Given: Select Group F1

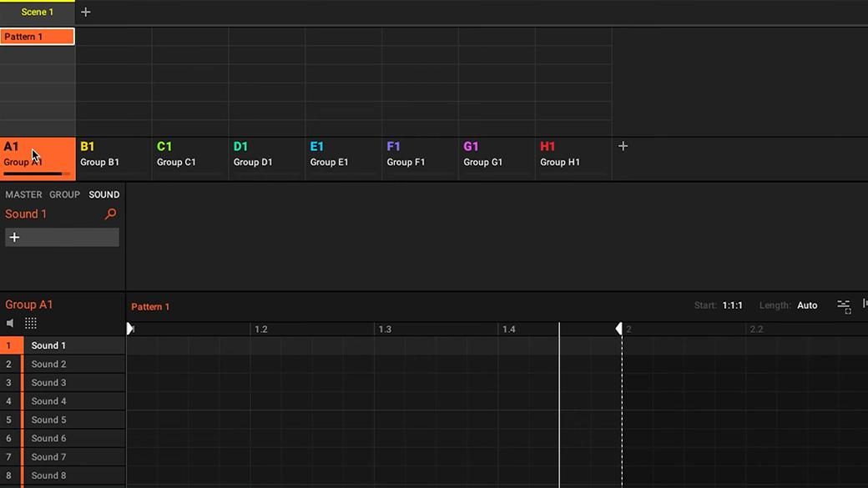Looking at the screenshot, I should tap(421, 158).
